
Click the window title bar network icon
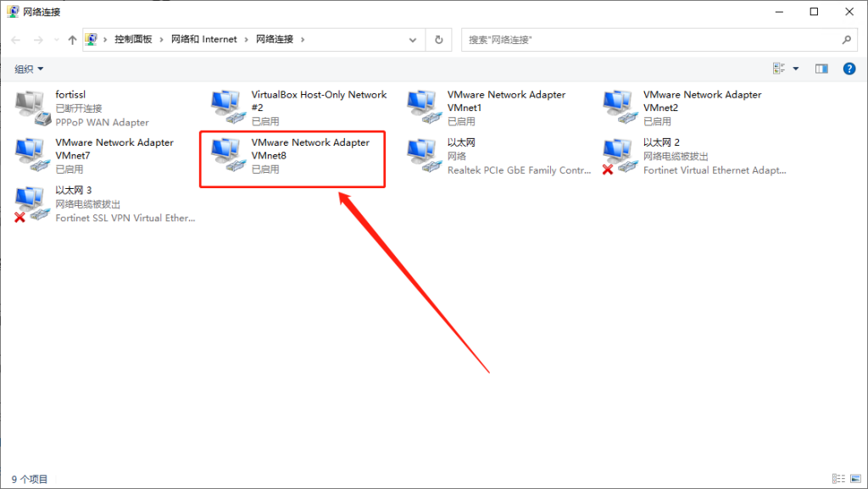(x=13, y=11)
